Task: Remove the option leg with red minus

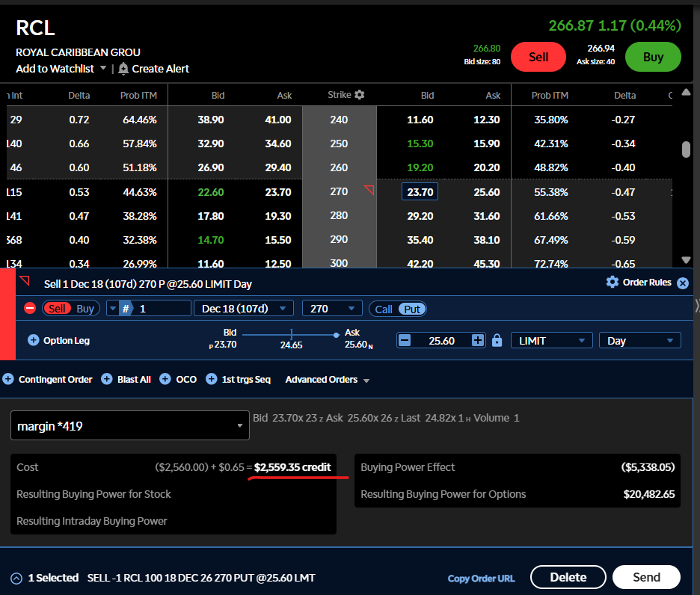Action: point(30,308)
